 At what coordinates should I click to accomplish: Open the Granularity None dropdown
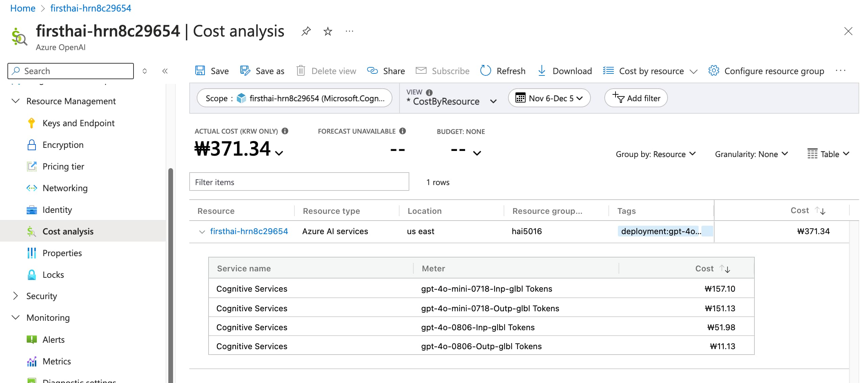(x=751, y=154)
